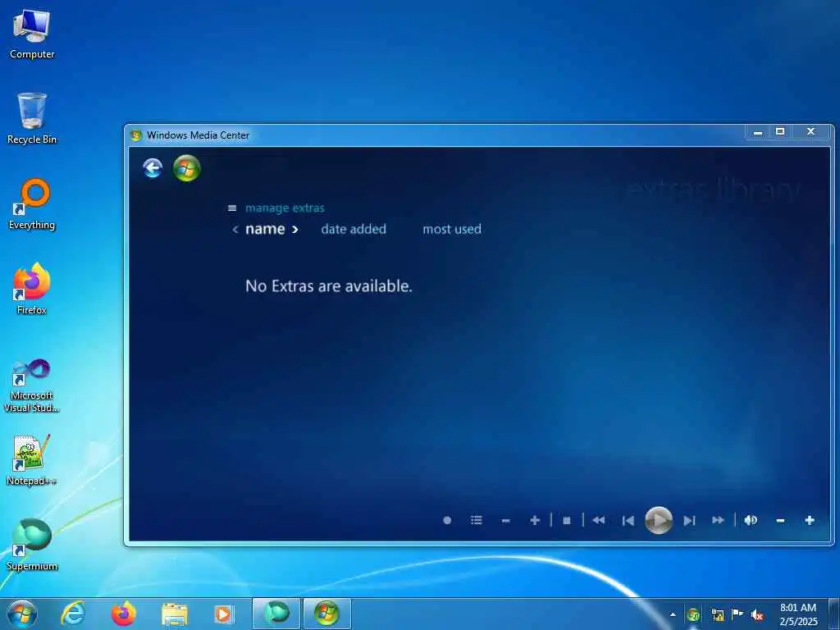Select the Notepad++ desktop shortcut
840x630 pixels.
(32, 461)
